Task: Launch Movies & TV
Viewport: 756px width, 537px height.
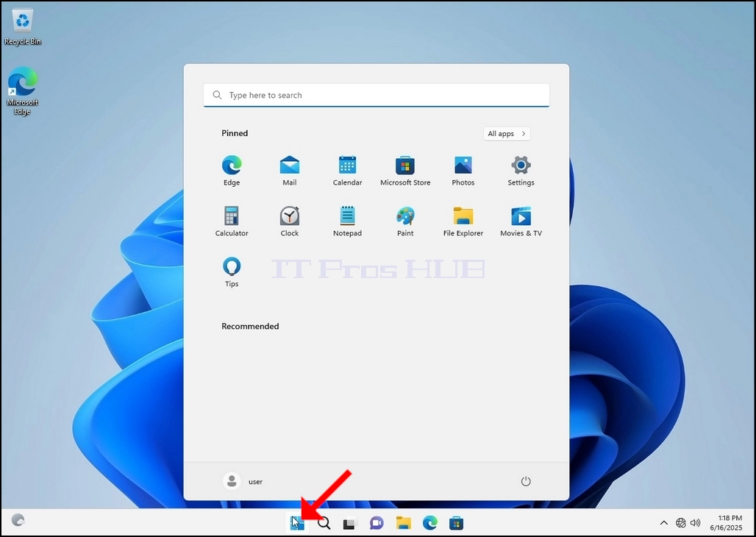Action: click(521, 221)
